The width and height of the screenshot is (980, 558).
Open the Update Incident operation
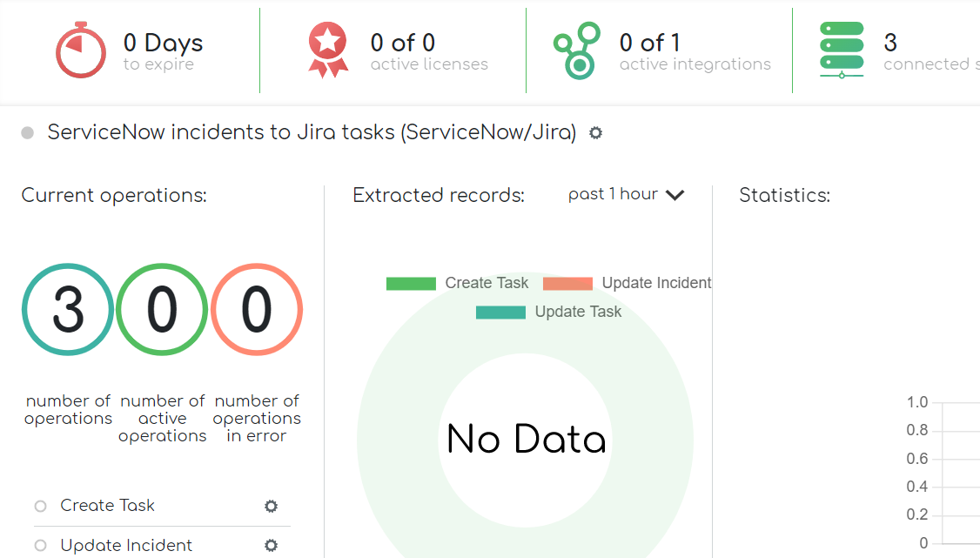[x=125, y=545]
